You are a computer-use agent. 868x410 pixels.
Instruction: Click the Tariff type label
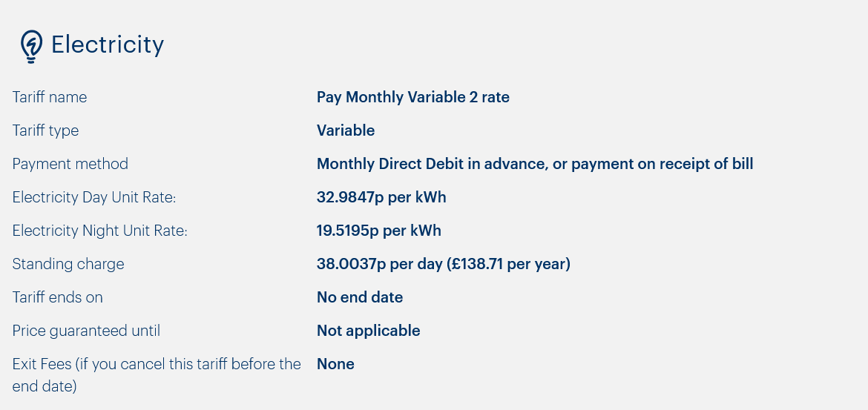(x=45, y=130)
